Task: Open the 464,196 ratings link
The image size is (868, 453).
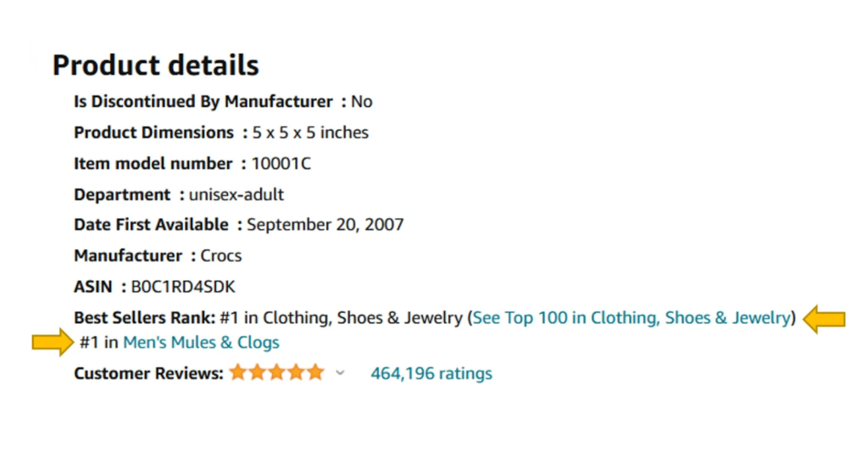Action: [x=431, y=373]
